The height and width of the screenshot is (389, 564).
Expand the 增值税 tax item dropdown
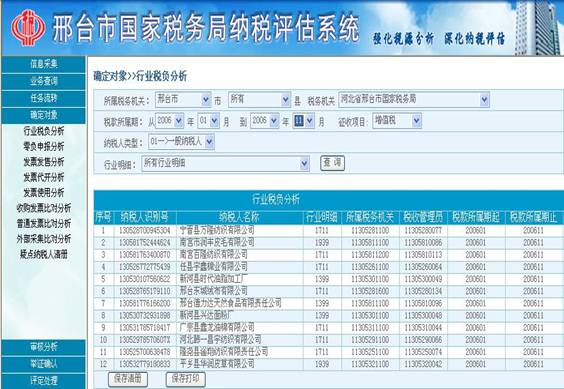point(397,121)
